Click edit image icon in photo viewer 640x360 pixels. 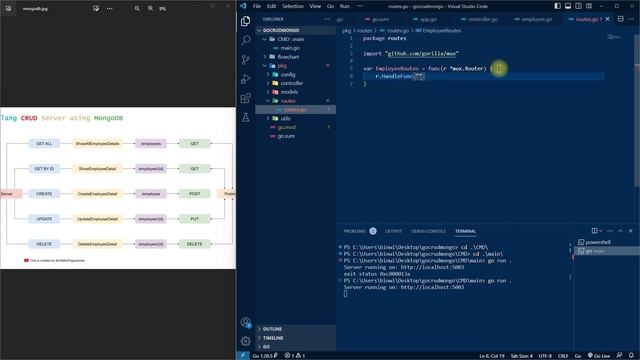(x=96, y=8)
